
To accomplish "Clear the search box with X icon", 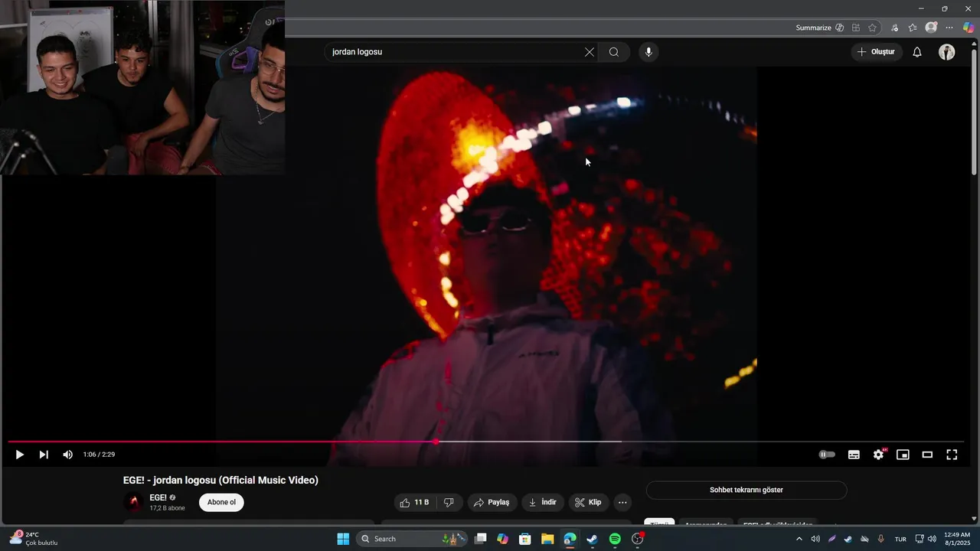I will [589, 52].
